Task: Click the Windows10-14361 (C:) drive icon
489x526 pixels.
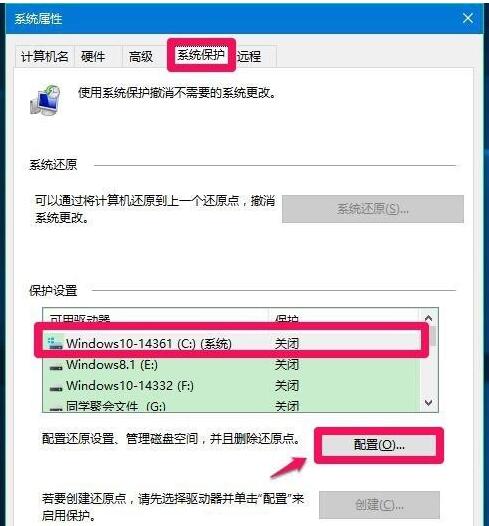Action: point(55,343)
